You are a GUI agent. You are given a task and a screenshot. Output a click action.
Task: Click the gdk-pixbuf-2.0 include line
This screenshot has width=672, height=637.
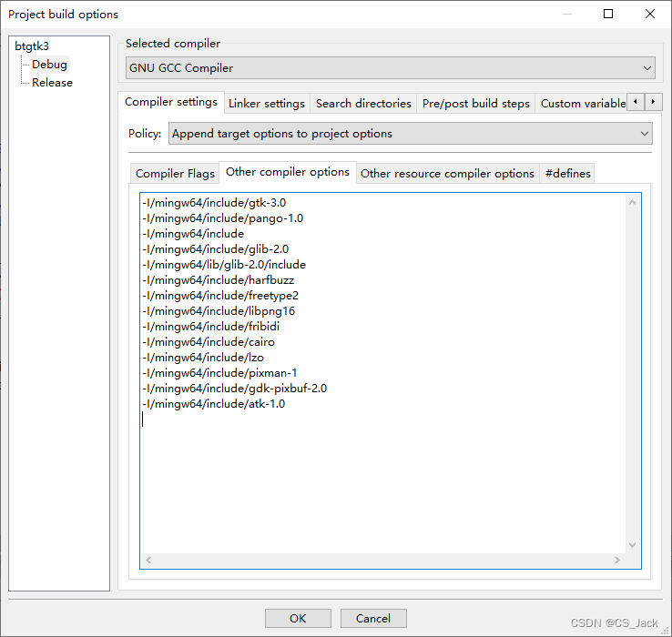[234, 388]
